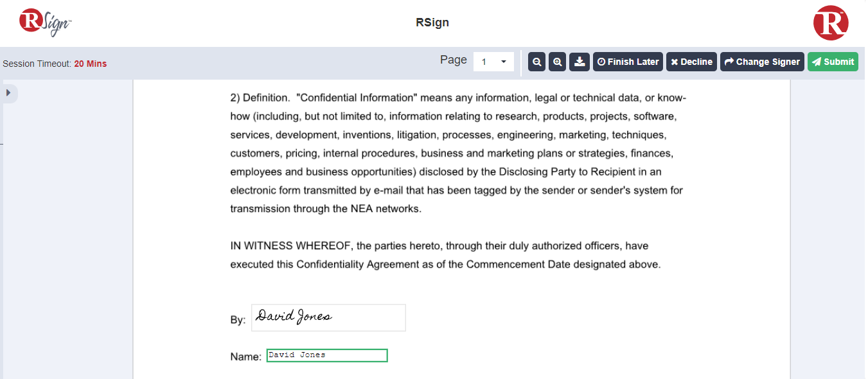The width and height of the screenshot is (868, 379).
Task: Click the red circular R logo
Action: [x=831, y=23]
